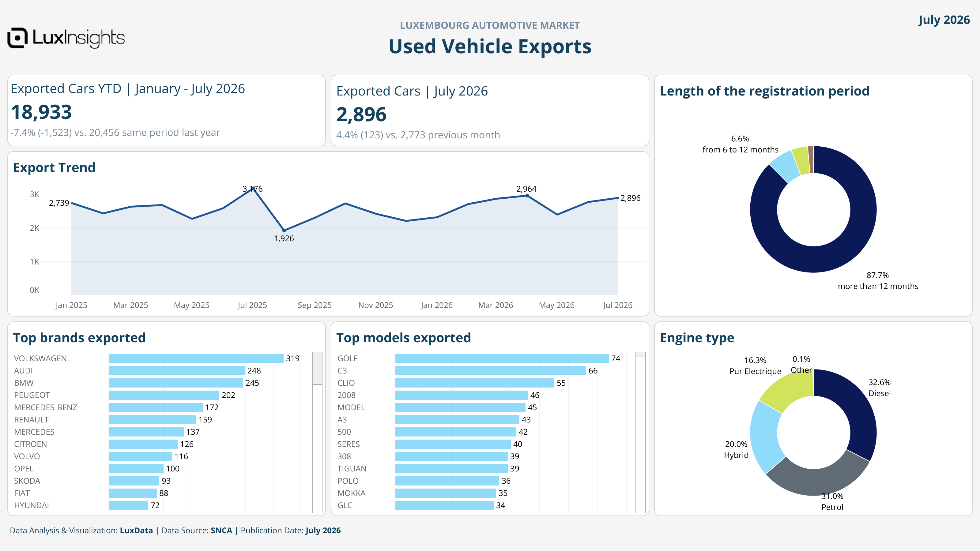
Task: Select the OPEL bar showing 100
Action: click(136, 468)
